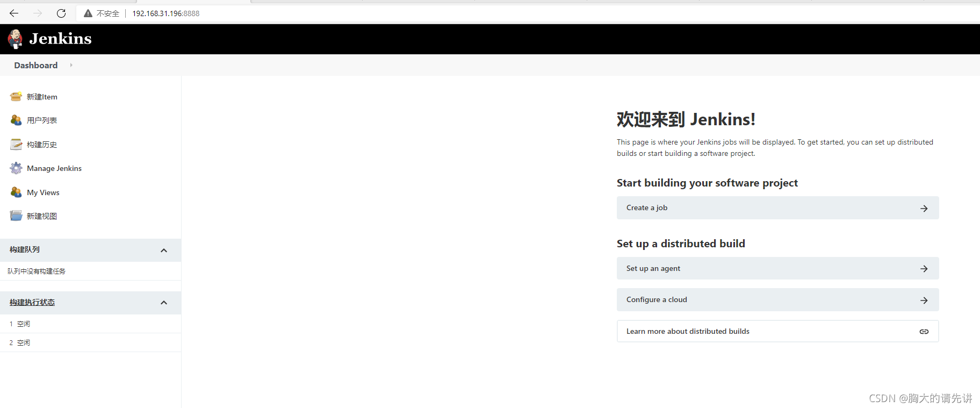Click the 欢迎来到 Jenkins! heading
The height and width of the screenshot is (408, 980).
[686, 119]
